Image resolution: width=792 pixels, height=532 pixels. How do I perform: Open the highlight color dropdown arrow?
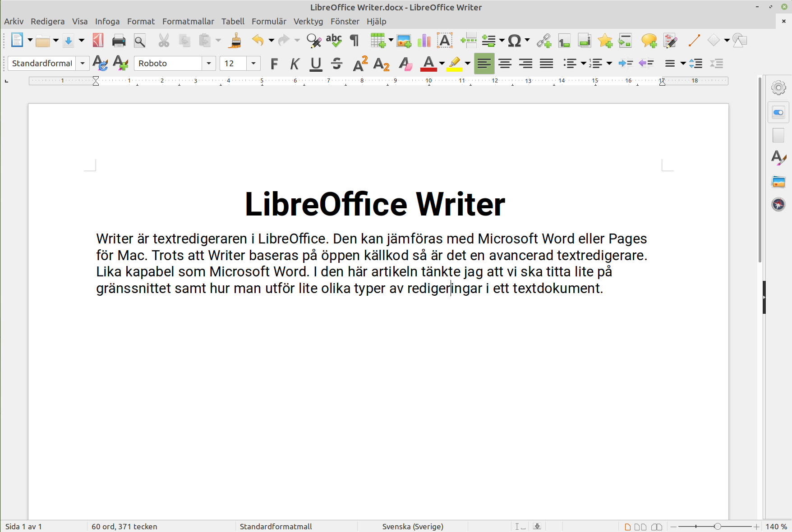[x=467, y=64]
